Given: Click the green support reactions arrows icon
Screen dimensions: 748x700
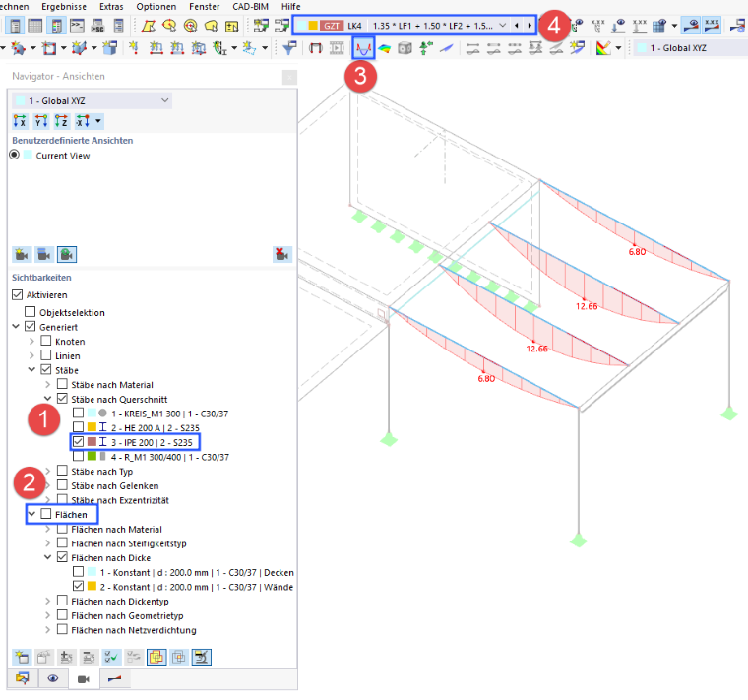Looking at the screenshot, I should click(425, 48).
